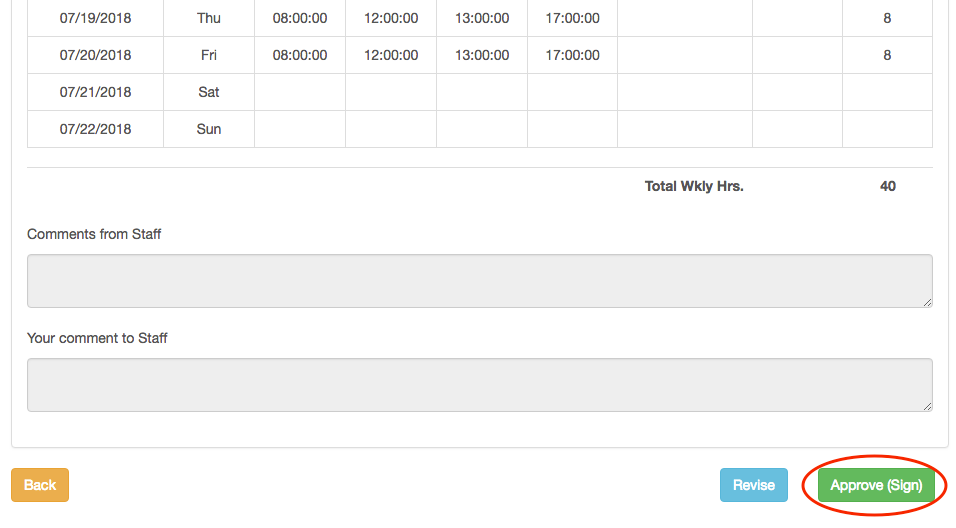Click Thursday's 08:00:00 start time

click(300, 18)
